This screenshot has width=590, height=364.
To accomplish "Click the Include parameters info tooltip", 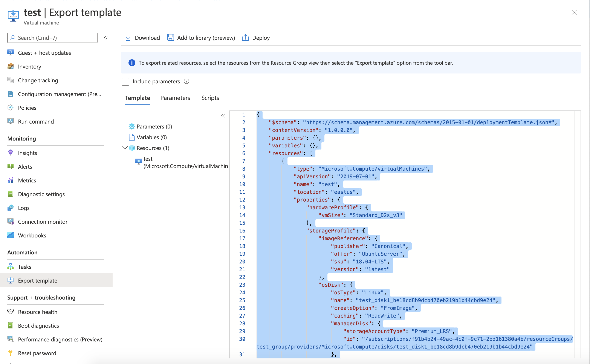I will [186, 81].
